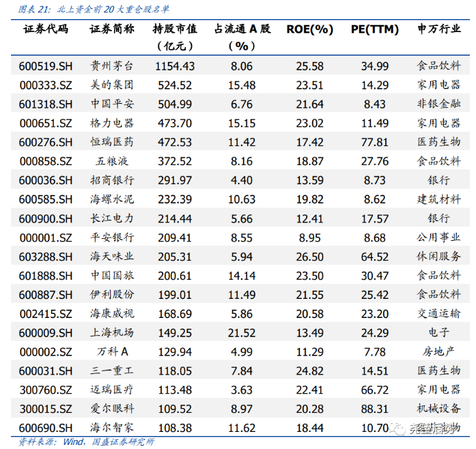Click stock code 600519.SH
476x449 pixels.
45,66
